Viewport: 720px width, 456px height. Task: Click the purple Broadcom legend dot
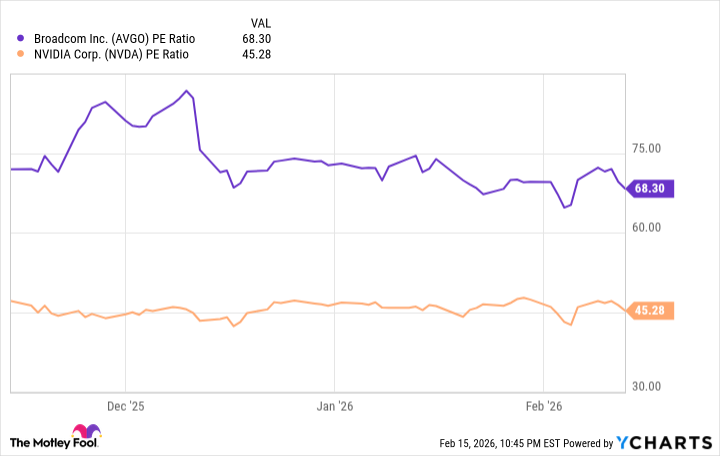[x=22, y=38]
